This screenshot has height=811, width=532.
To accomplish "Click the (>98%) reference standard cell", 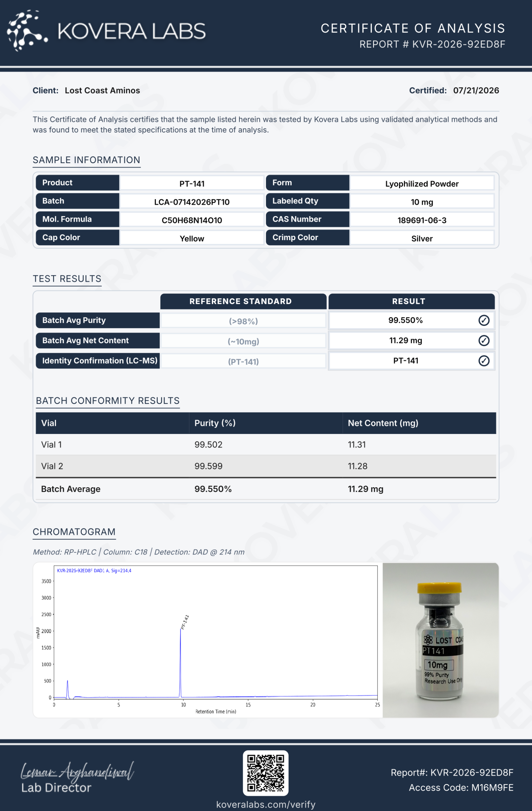I will coord(243,321).
